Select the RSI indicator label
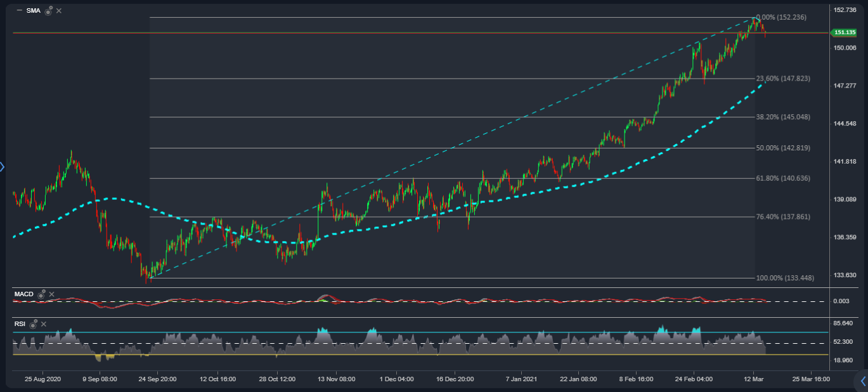The height and width of the screenshot is (392, 868). (x=20, y=324)
